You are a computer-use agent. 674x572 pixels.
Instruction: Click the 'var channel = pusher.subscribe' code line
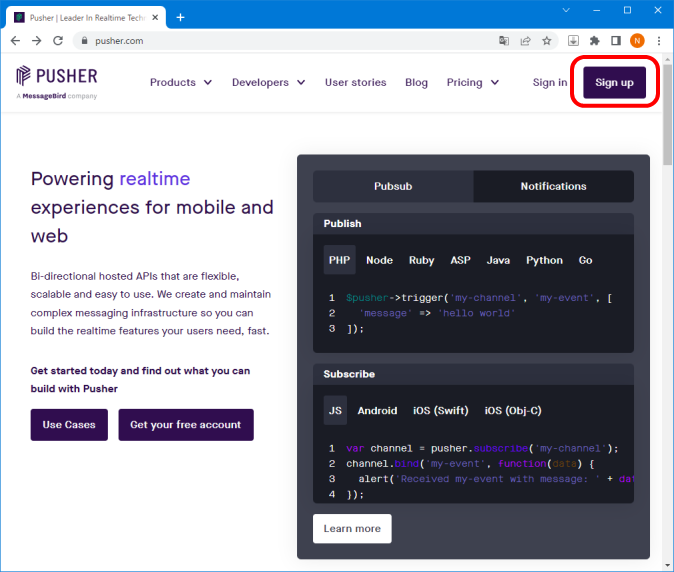tap(482, 448)
